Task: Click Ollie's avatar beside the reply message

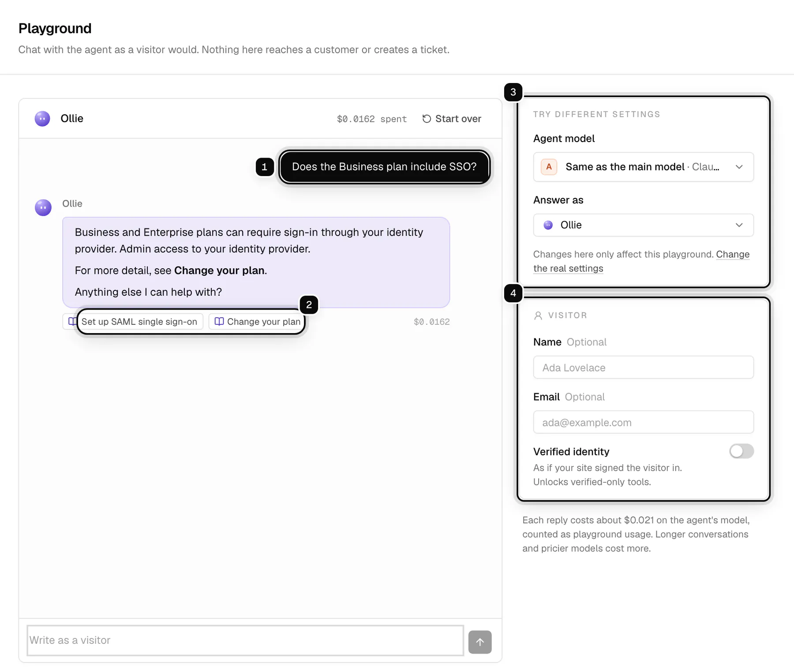Action: tap(43, 207)
